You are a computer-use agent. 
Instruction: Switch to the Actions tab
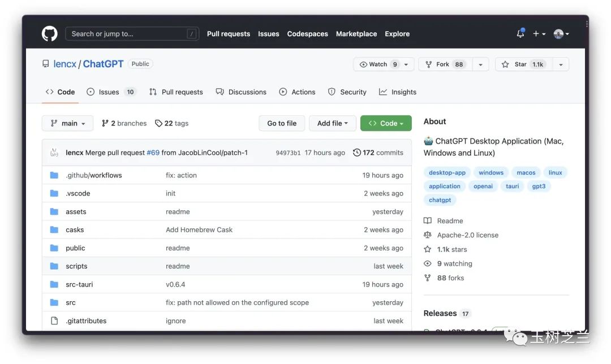[x=298, y=92]
